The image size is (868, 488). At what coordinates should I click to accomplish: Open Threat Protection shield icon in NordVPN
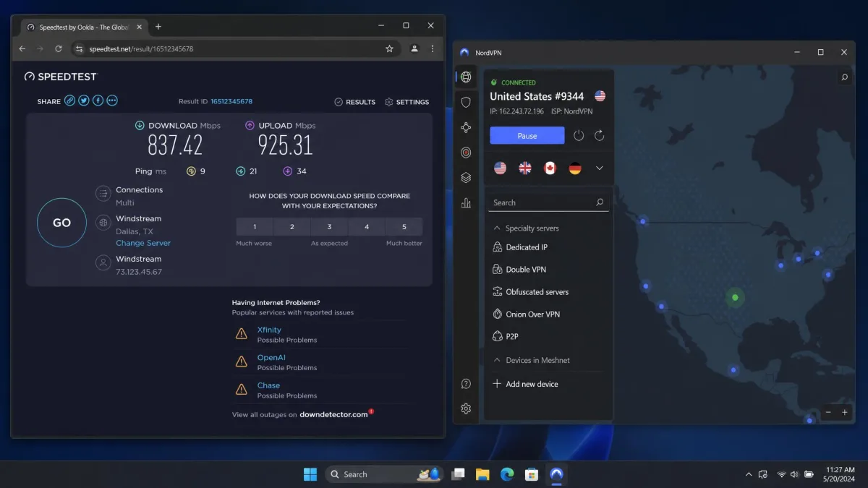pos(466,103)
